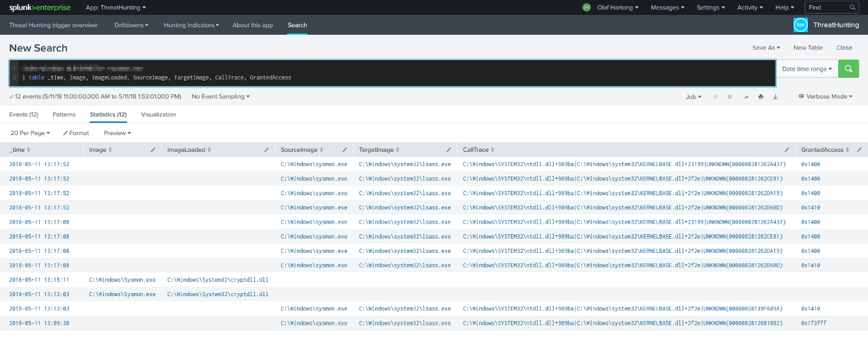Click the ThreatHunting app icon

click(800, 25)
